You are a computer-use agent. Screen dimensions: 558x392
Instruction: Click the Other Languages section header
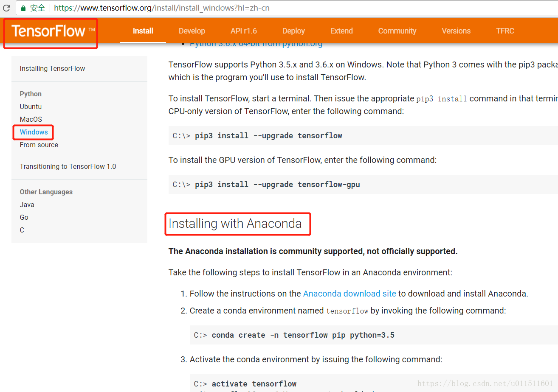point(46,192)
